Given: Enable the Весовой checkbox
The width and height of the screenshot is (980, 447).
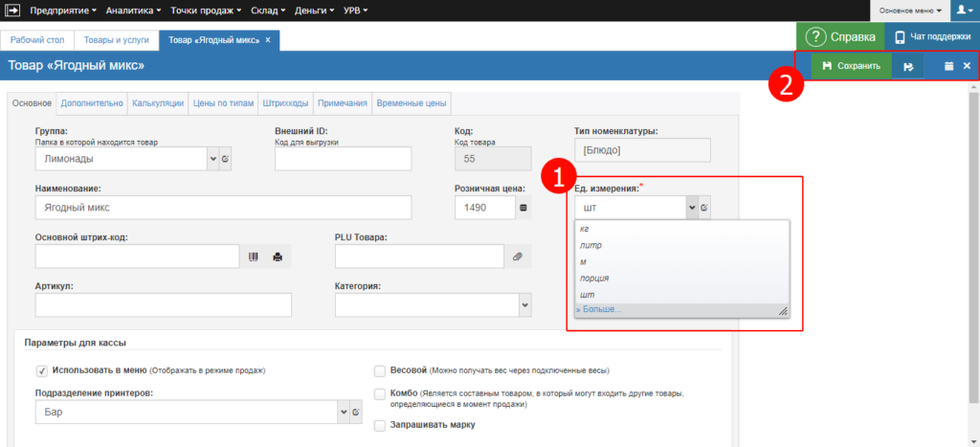Looking at the screenshot, I should pos(380,370).
